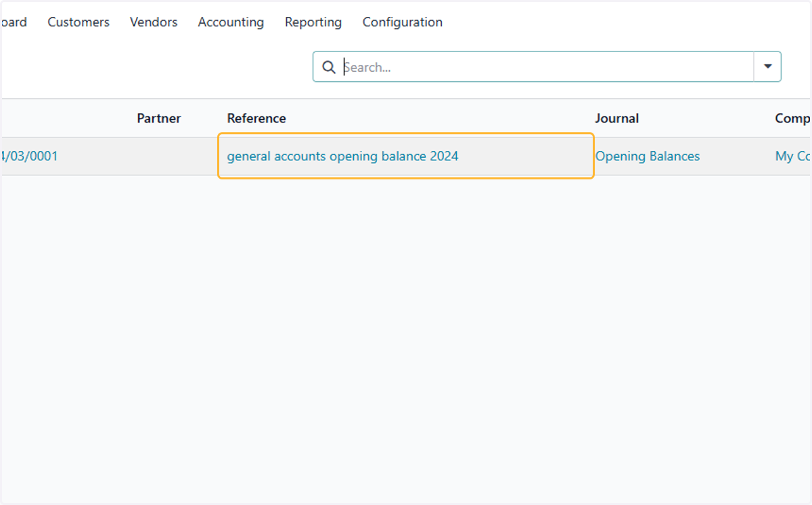
Task: Focus the Search input field
Action: [x=547, y=67]
